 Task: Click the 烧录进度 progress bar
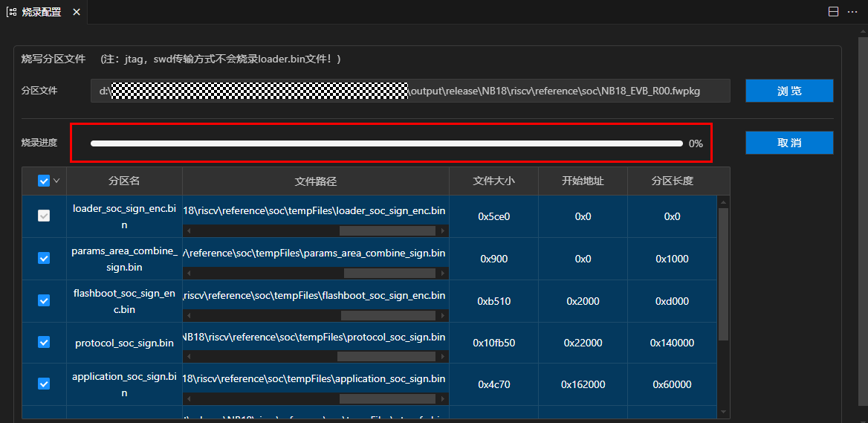point(386,143)
